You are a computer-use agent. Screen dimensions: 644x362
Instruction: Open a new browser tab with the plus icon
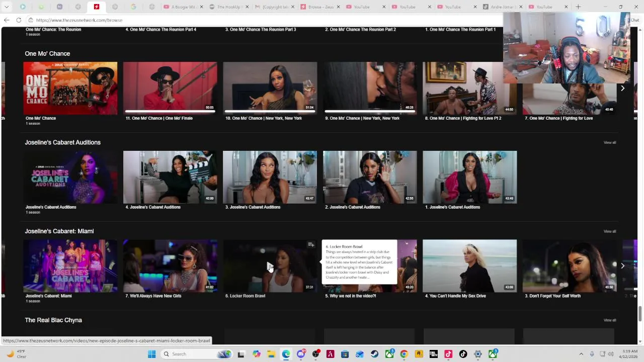coord(578,7)
